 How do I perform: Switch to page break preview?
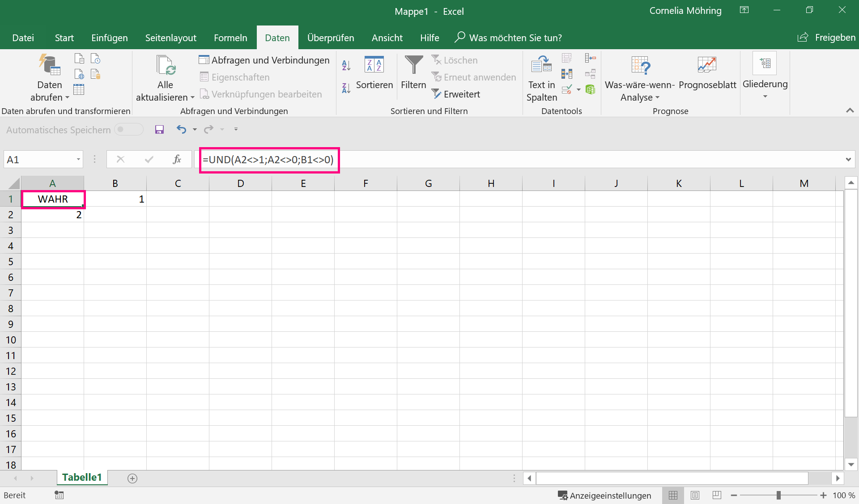tap(717, 495)
